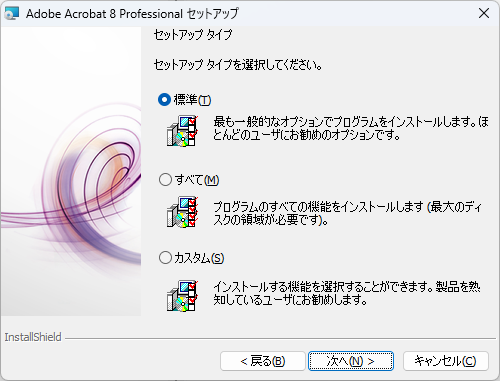Click the installer icon in the title bar
This screenshot has width=500, height=381.
coord(12,13)
